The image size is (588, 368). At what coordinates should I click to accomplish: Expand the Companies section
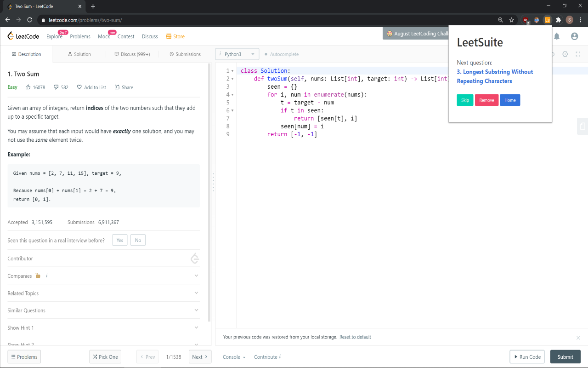tap(103, 276)
